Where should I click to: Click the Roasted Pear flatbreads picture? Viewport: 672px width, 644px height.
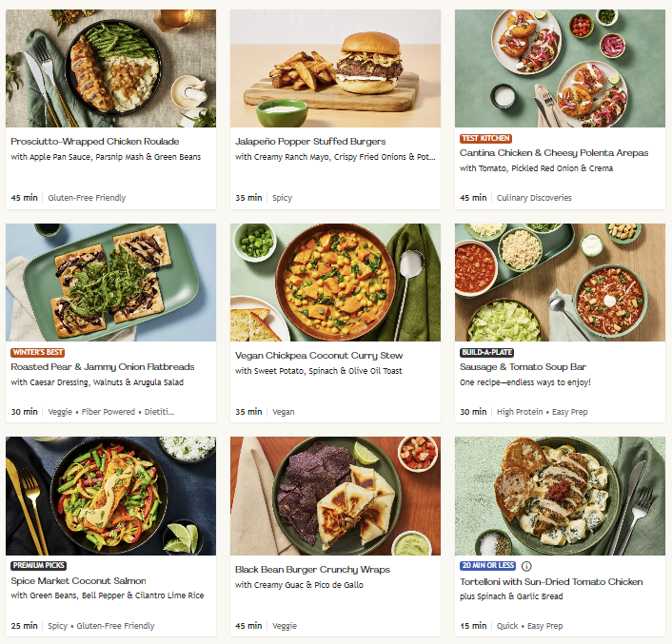pyautogui.click(x=110, y=283)
